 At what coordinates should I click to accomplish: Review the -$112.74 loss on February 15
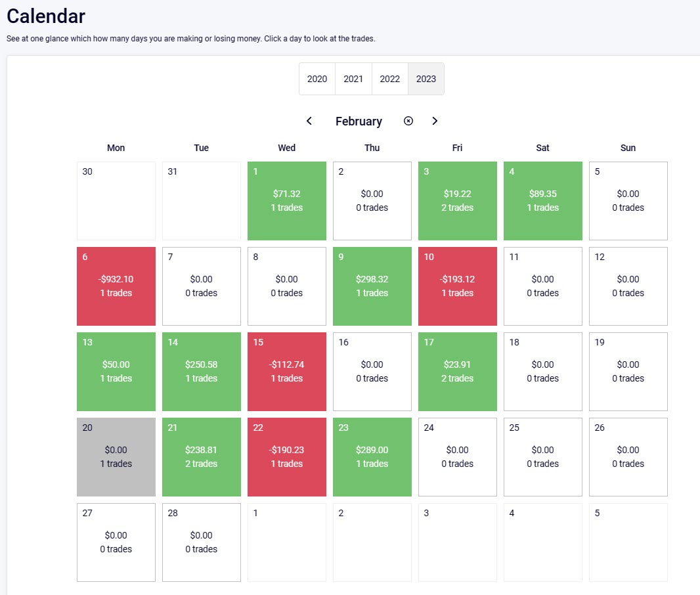pos(286,371)
